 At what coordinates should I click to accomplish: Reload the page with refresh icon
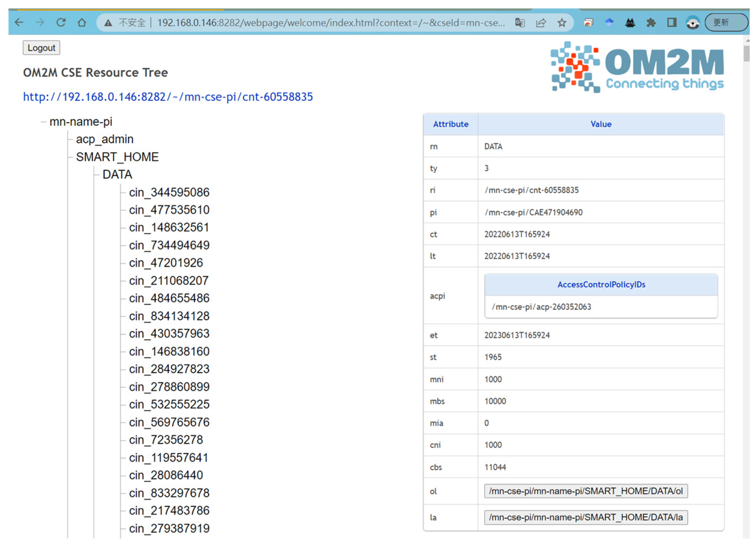pos(61,23)
